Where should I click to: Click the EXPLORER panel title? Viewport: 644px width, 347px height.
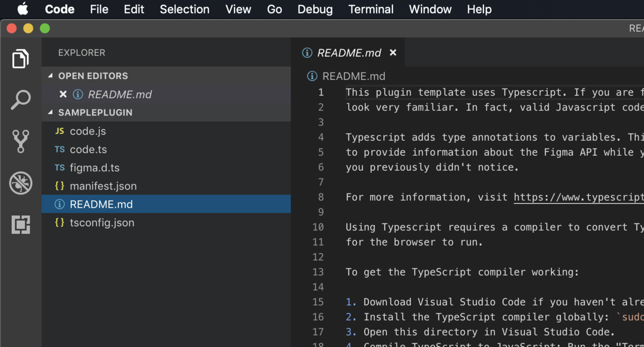pos(82,53)
